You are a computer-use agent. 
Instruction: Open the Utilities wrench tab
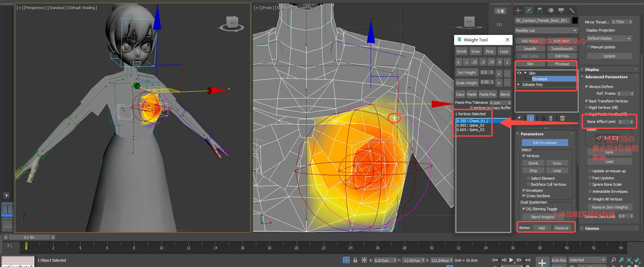572,10
